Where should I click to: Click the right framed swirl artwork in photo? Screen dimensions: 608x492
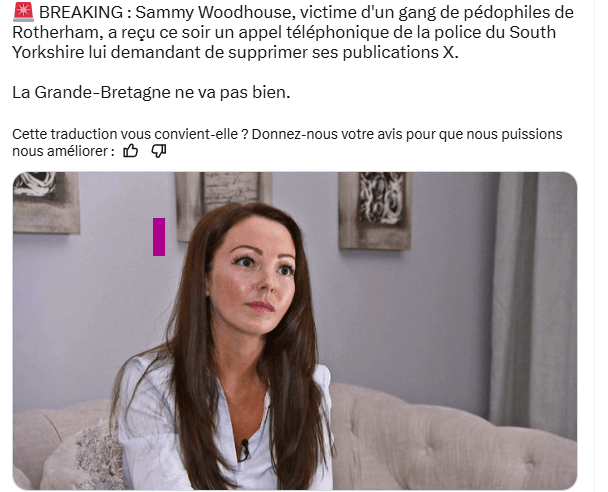pos(375,210)
